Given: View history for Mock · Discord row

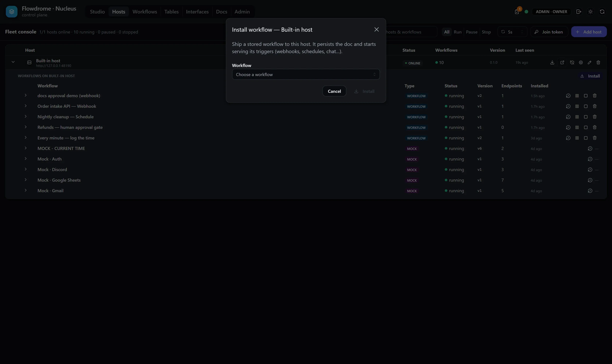Looking at the screenshot, I should (x=590, y=169).
